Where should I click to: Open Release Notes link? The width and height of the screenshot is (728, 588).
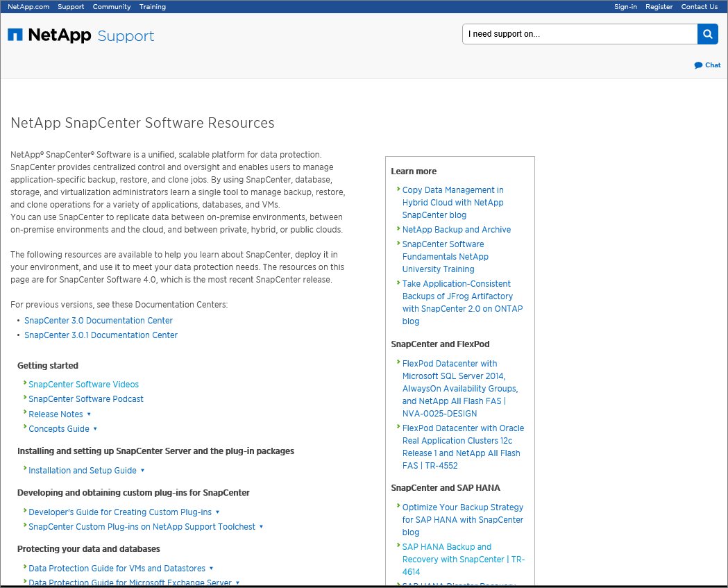coord(56,414)
